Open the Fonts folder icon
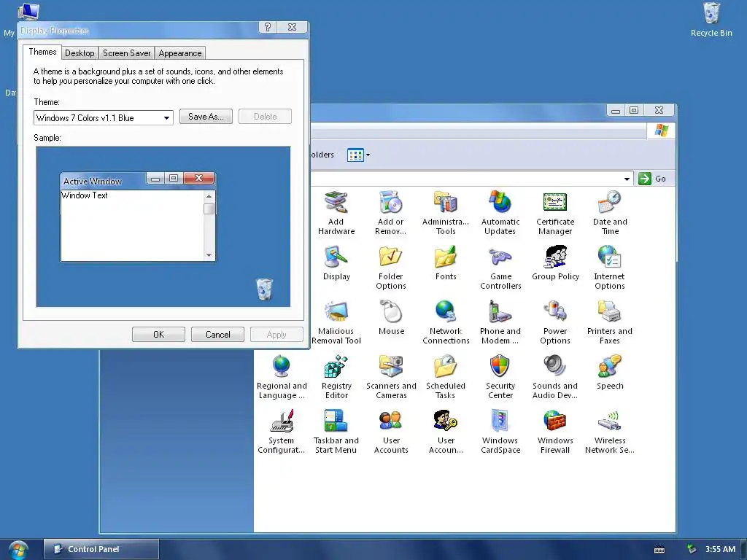This screenshot has width=747, height=560. tap(446, 257)
